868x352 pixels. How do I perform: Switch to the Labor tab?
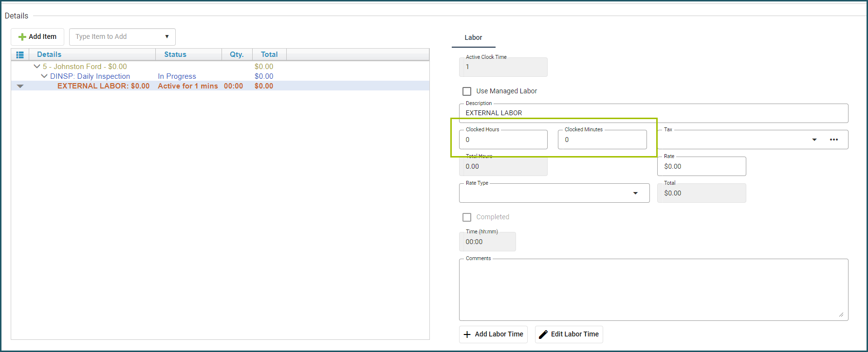[473, 37]
